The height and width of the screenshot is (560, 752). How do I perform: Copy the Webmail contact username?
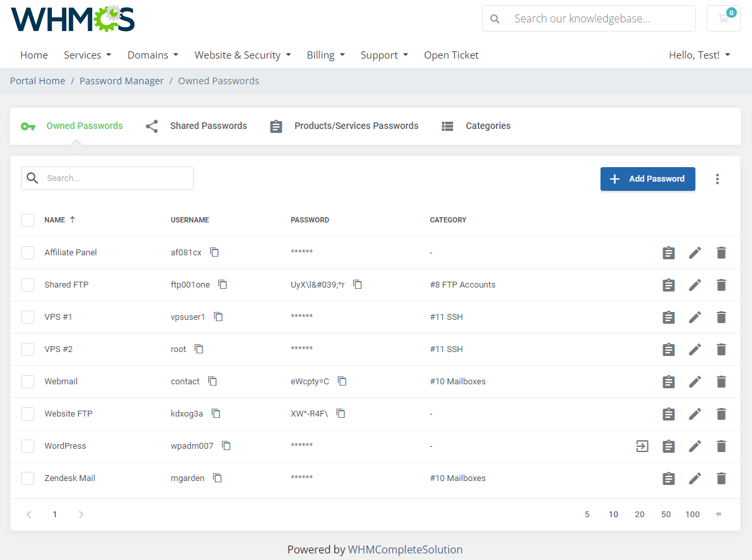point(213,381)
